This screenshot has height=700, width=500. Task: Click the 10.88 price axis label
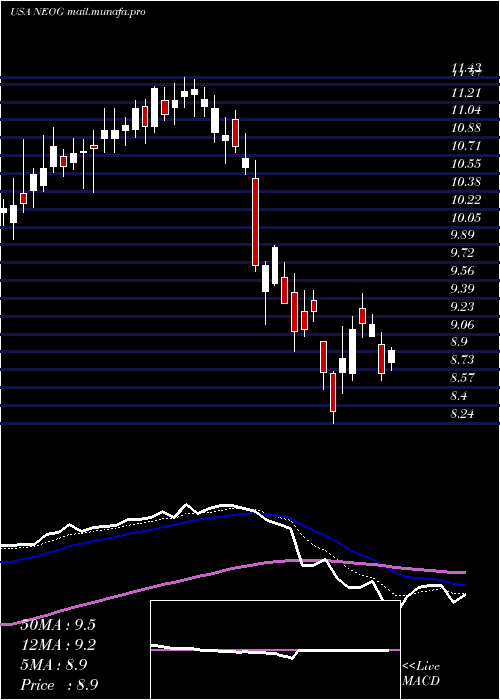coord(466,128)
